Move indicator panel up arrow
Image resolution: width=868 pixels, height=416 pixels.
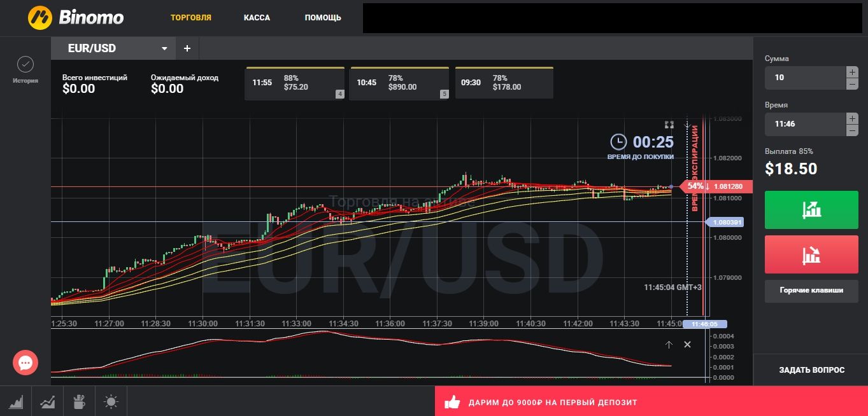point(669,345)
